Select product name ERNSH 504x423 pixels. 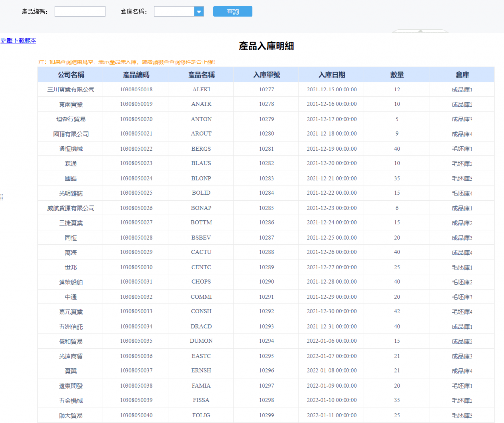tap(201, 371)
